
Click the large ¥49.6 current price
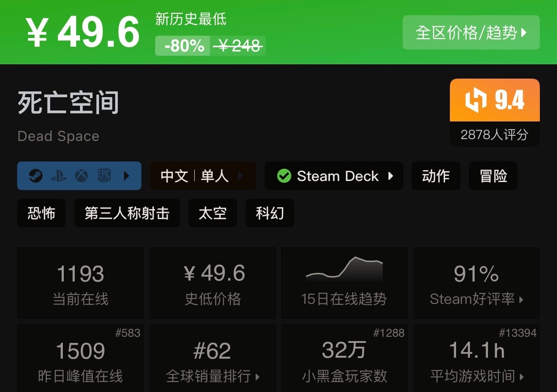click(83, 32)
